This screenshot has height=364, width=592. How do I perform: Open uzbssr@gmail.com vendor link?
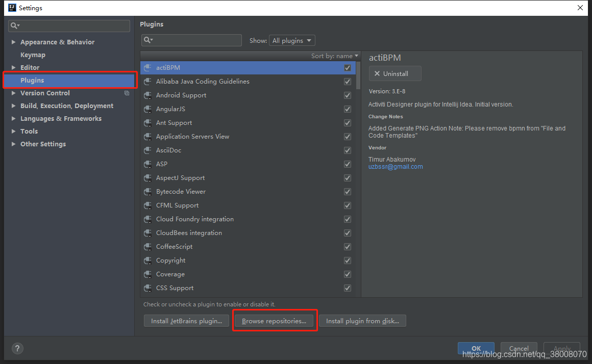(396, 167)
